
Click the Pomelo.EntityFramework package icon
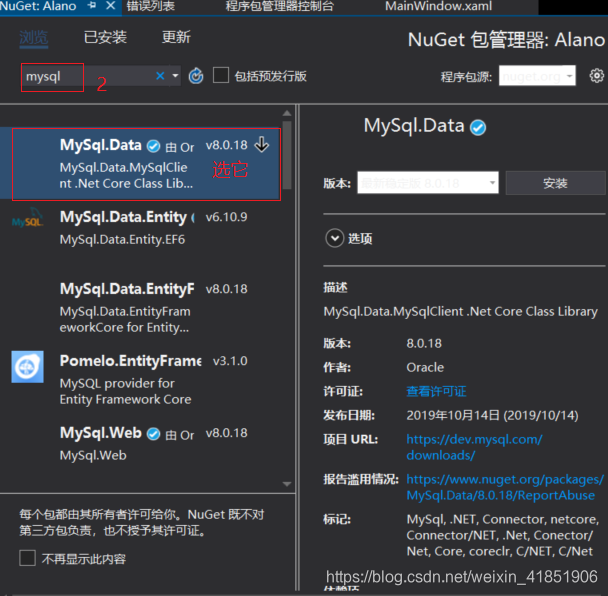(28, 367)
